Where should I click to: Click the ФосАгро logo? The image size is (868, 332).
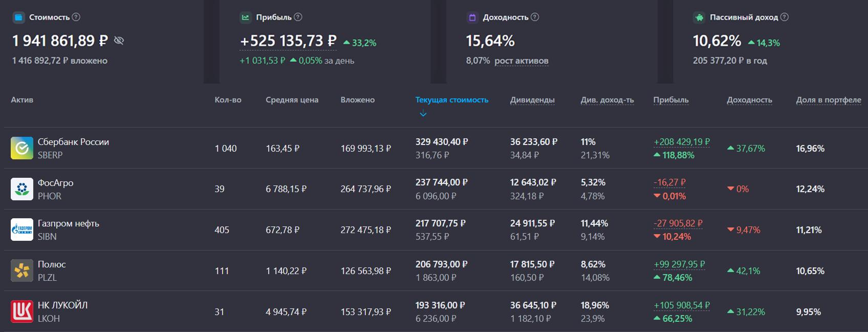point(22,189)
